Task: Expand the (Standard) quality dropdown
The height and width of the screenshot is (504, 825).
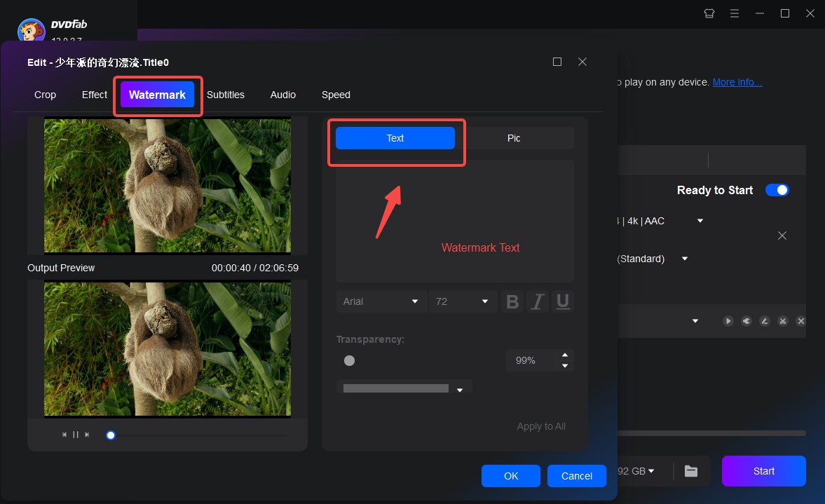Action: point(685,259)
